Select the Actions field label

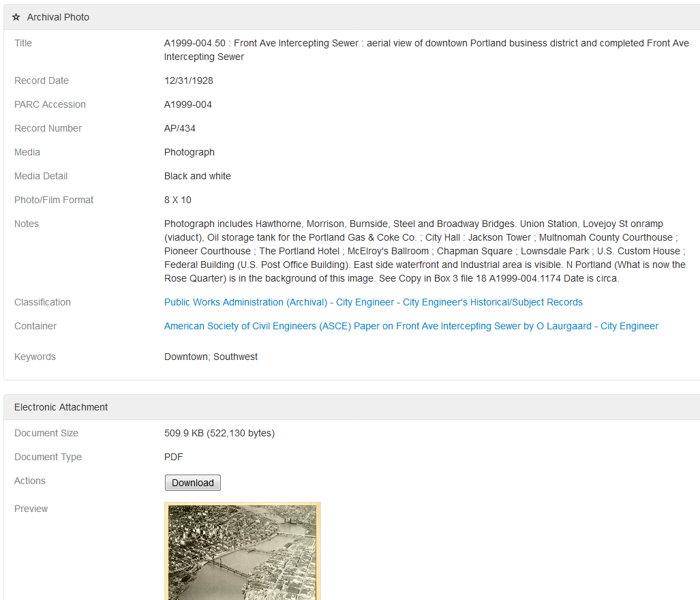coord(30,481)
